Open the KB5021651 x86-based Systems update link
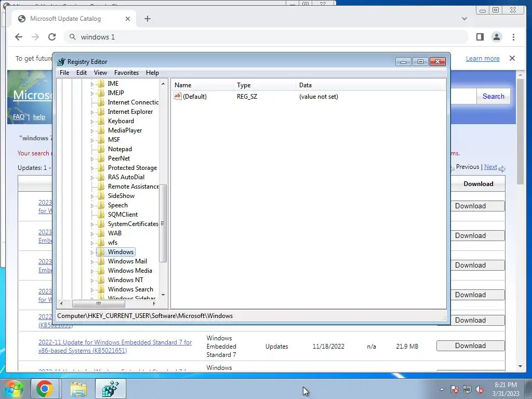This screenshot has height=399, width=532. (115, 347)
